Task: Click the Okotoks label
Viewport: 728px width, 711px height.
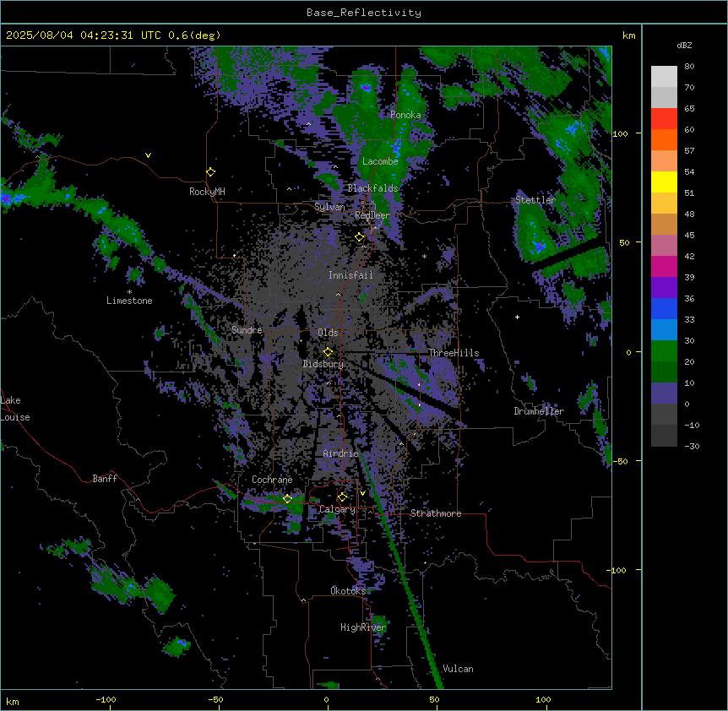Action: tap(348, 591)
